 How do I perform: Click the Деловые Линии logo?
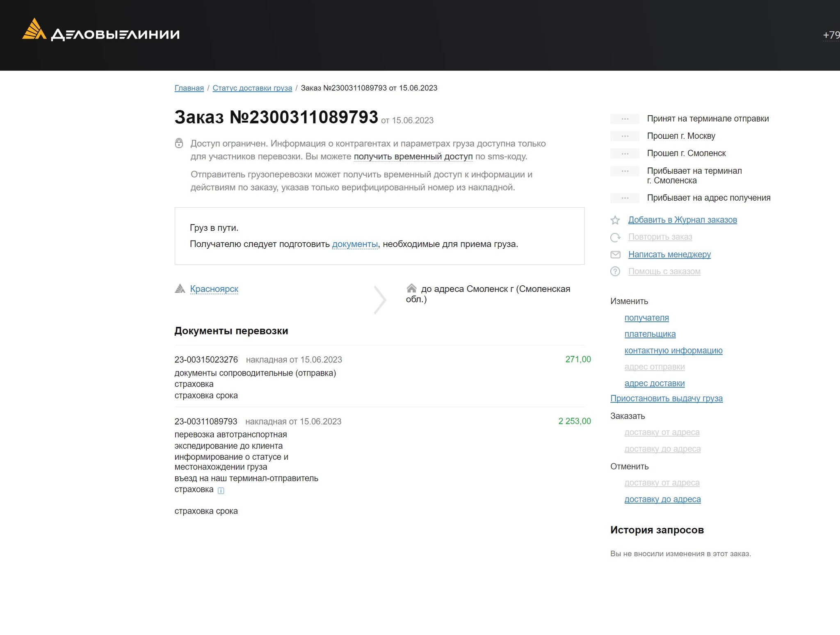pos(101,30)
